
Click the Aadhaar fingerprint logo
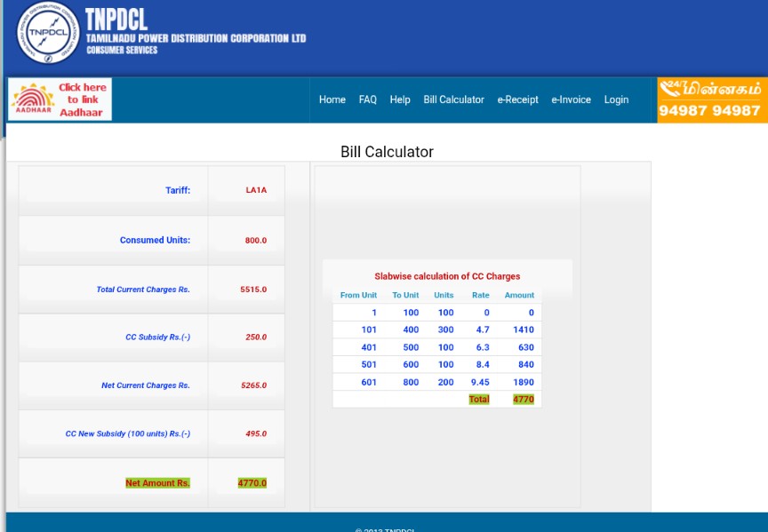[33, 99]
